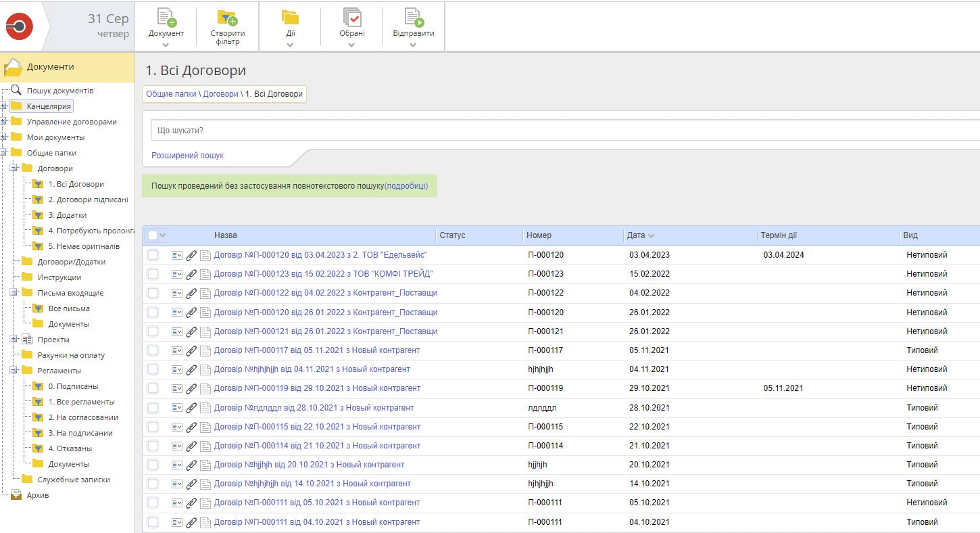Click the magnifier icon beside Пошук документів

[16, 90]
